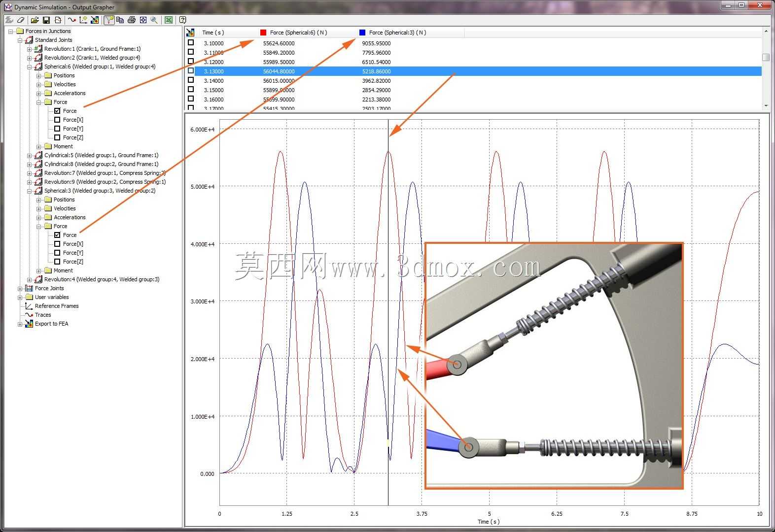Uncheck Force under Spherical:6

(x=57, y=111)
